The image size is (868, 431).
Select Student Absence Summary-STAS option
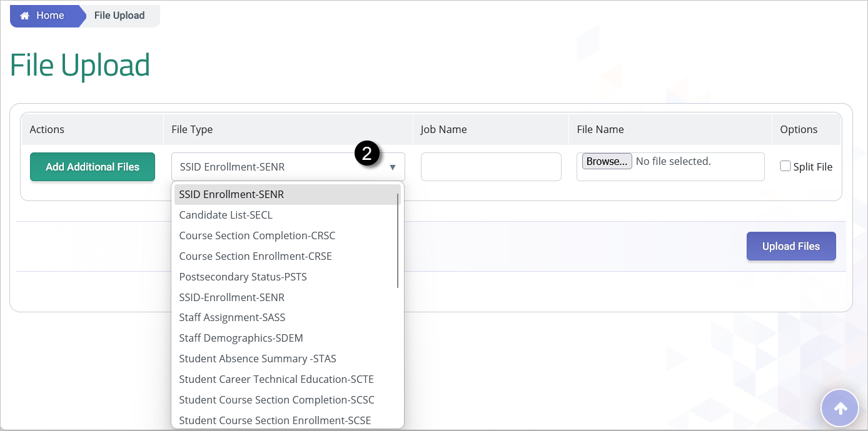click(x=258, y=359)
